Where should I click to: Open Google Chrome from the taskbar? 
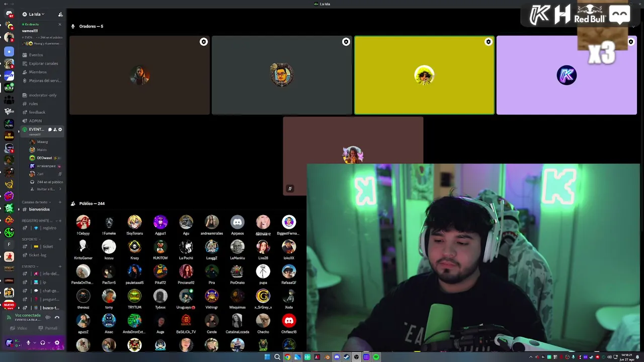pyautogui.click(x=287, y=357)
